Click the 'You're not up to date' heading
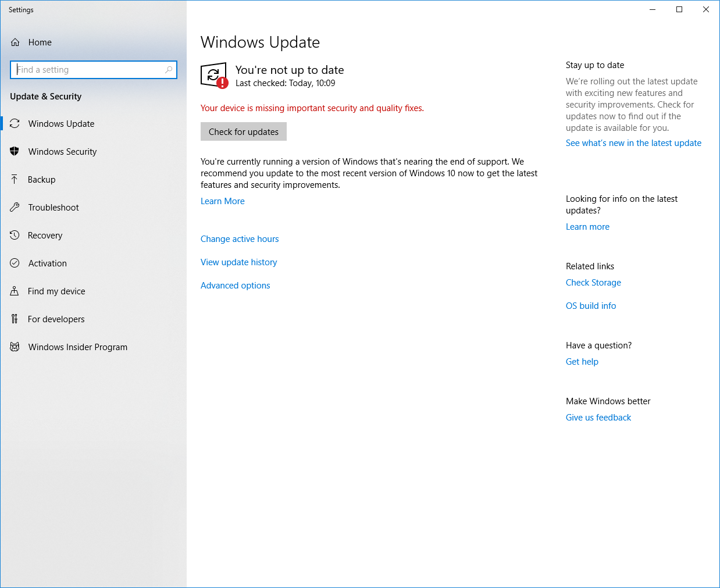The image size is (720, 588). tap(290, 70)
